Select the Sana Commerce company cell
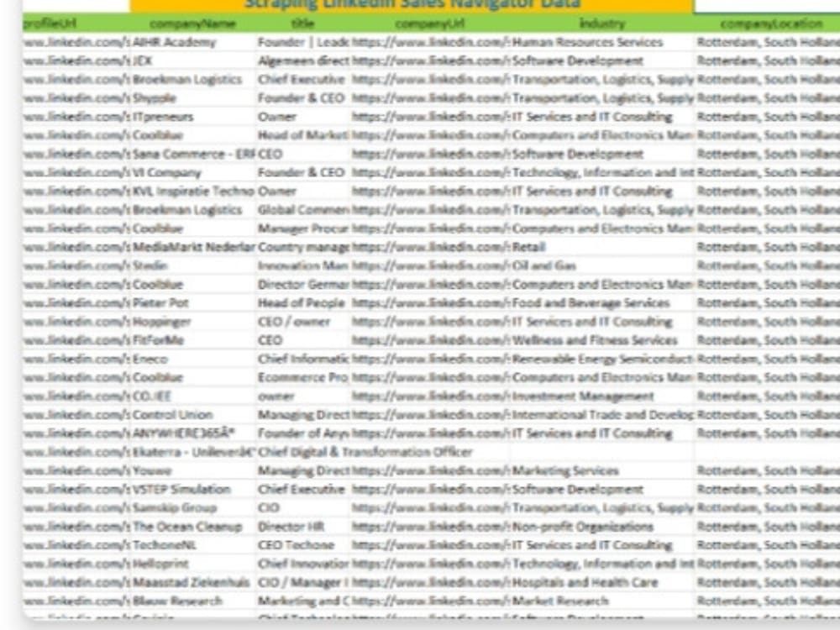 click(193, 155)
